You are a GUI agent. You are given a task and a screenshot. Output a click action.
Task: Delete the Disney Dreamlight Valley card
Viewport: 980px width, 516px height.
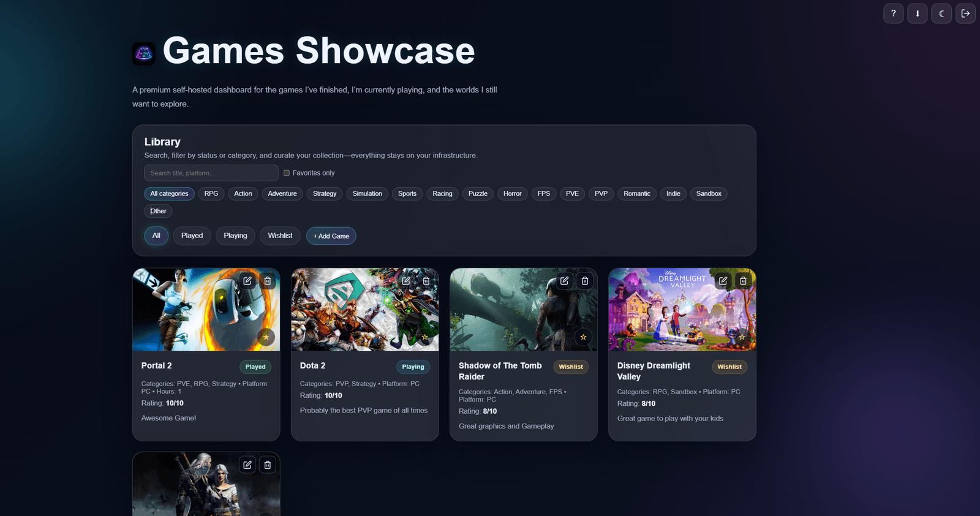tap(743, 281)
